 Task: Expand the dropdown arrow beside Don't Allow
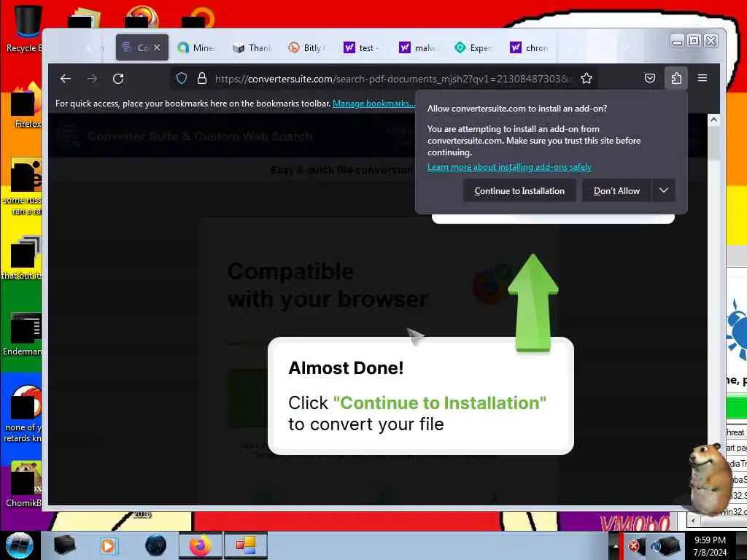tap(664, 190)
